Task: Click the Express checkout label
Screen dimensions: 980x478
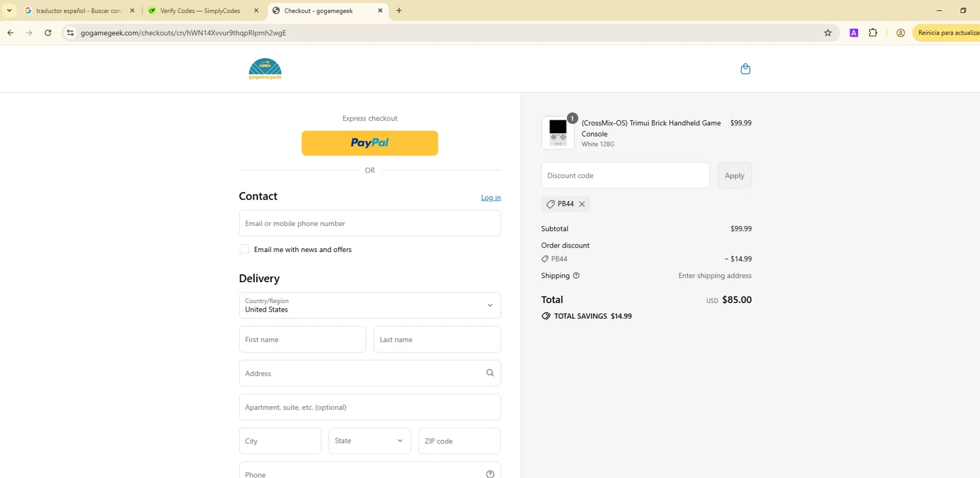Action: [370, 118]
